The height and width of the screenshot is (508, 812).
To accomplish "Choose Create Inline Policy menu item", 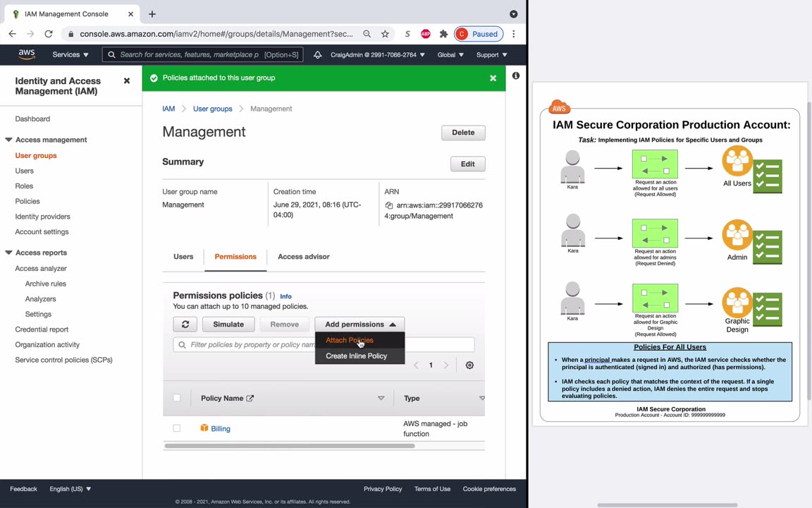I will tap(356, 356).
